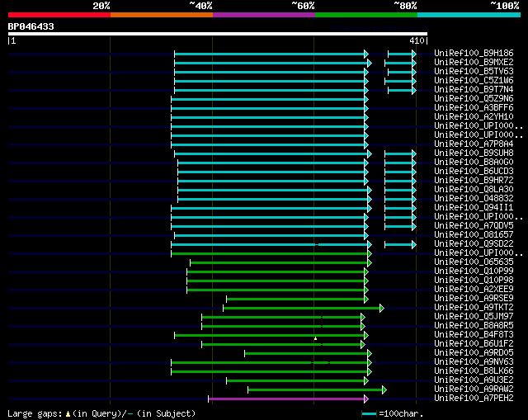Click the orange ~40% segment of the color scale
This screenshot has width=528, height=420.
162,15
